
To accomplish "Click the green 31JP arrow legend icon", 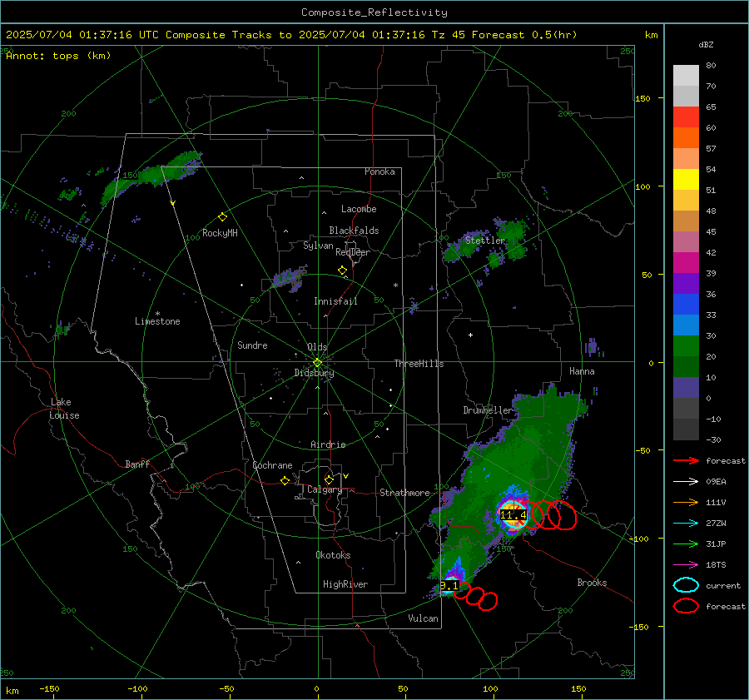I will coord(686,544).
